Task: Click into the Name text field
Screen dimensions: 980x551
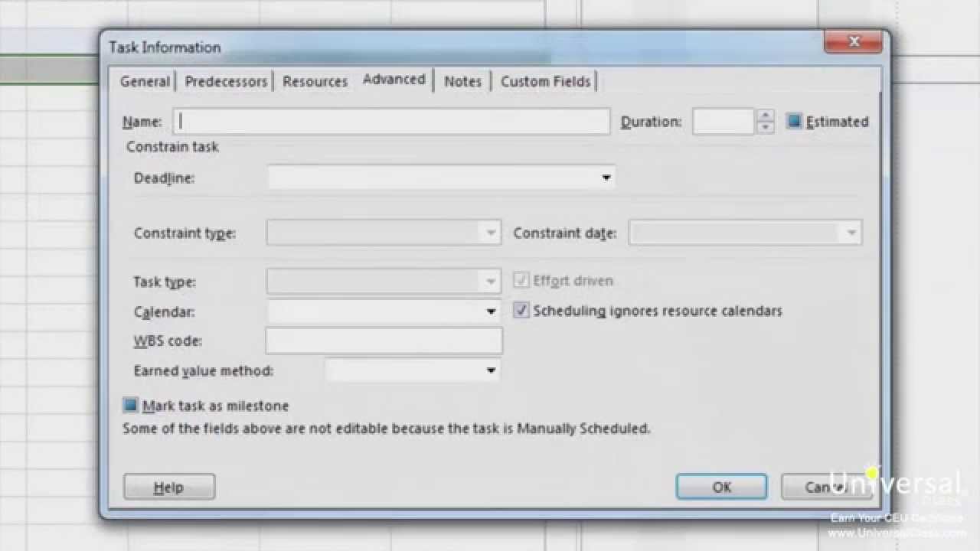Action: (391, 122)
